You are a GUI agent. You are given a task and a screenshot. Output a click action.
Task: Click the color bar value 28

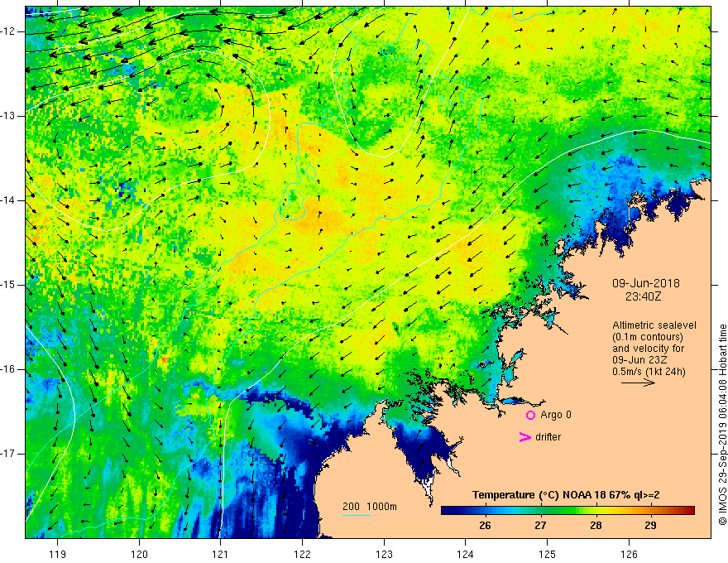596,526
